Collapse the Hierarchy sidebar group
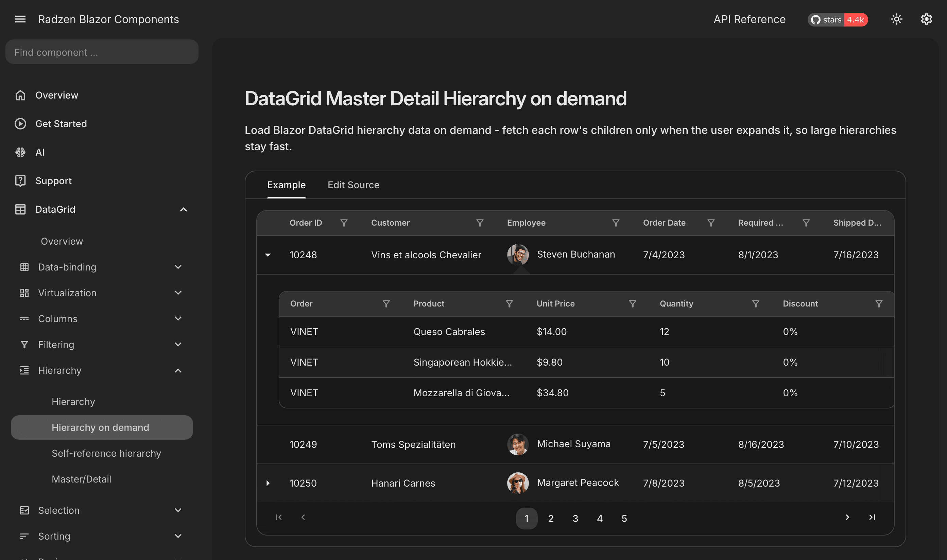 (x=178, y=371)
